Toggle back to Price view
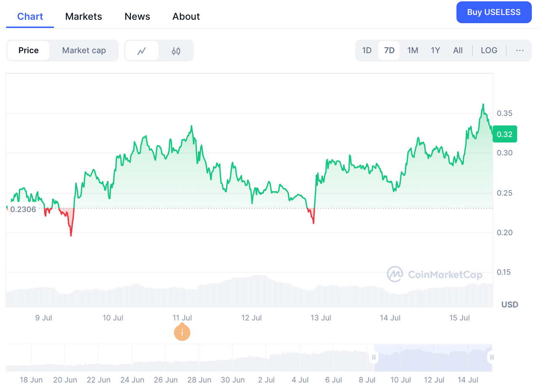The height and width of the screenshot is (392, 539). (x=28, y=50)
